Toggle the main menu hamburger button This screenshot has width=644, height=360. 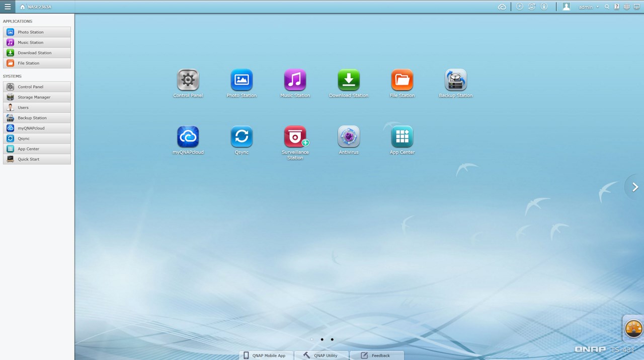[x=8, y=7]
